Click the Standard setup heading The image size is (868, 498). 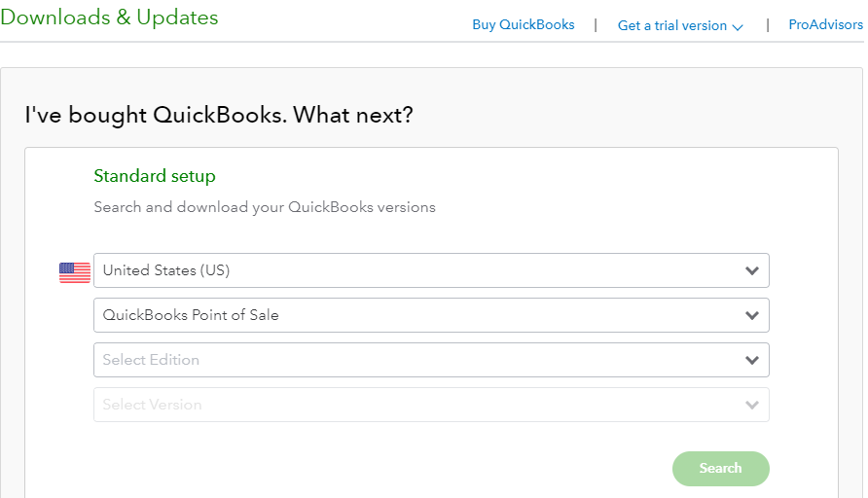tap(155, 176)
